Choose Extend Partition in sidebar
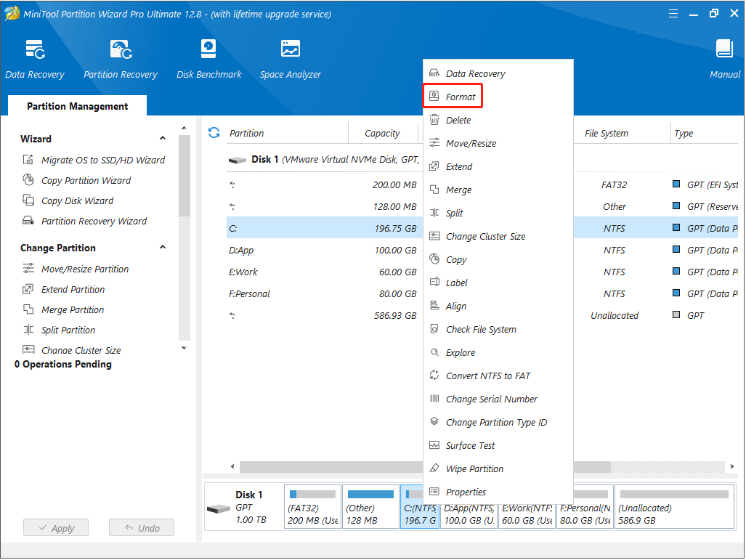This screenshot has height=560, width=746. [x=64, y=289]
